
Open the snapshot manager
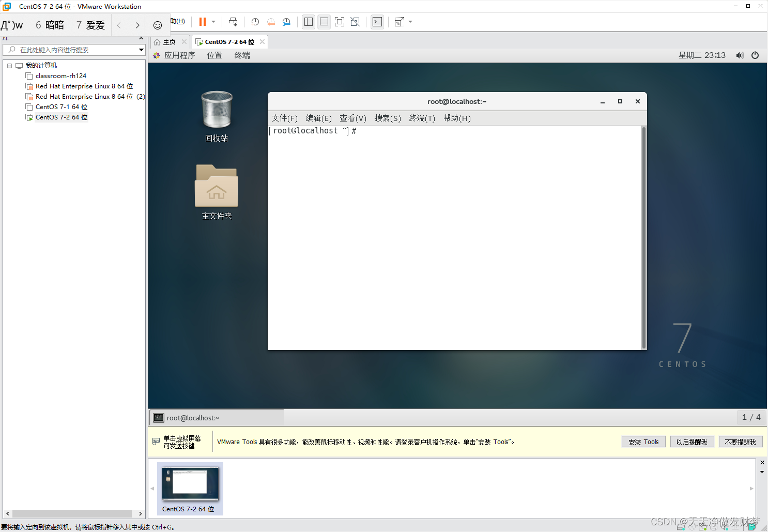click(x=286, y=22)
